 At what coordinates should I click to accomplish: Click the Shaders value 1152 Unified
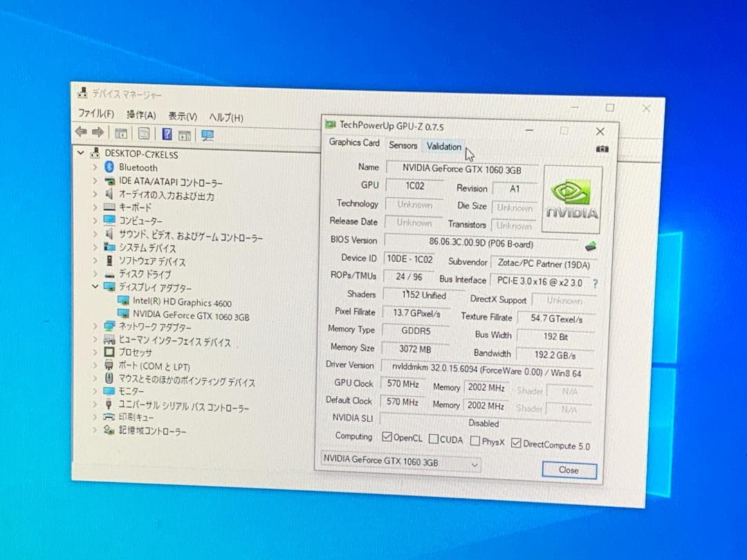(423, 295)
